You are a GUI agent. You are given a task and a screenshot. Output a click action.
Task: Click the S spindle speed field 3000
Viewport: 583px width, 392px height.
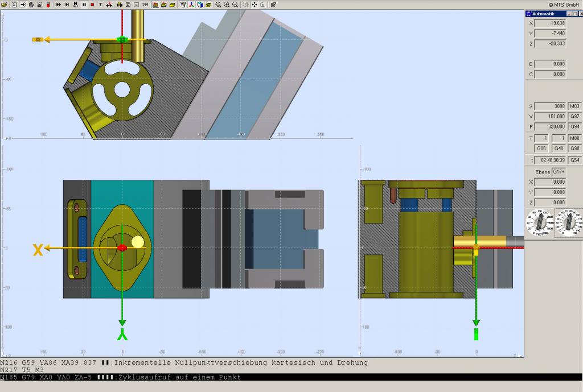pos(551,106)
